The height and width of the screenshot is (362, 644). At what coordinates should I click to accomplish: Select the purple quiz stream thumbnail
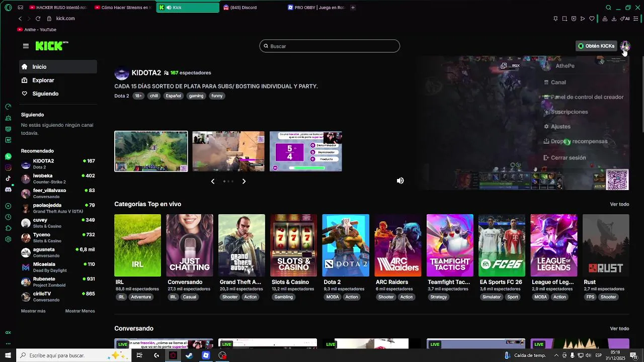(x=306, y=151)
